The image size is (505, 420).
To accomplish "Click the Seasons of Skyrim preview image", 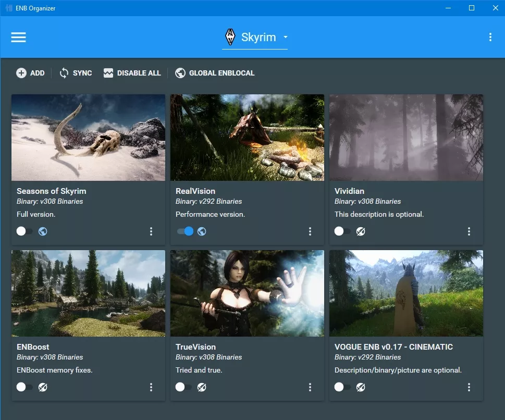I will [x=88, y=138].
